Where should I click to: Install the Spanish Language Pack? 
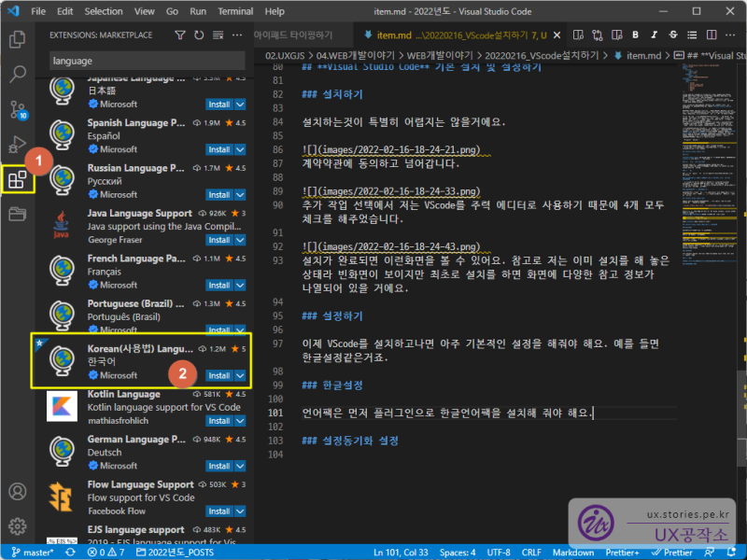pyautogui.click(x=219, y=149)
